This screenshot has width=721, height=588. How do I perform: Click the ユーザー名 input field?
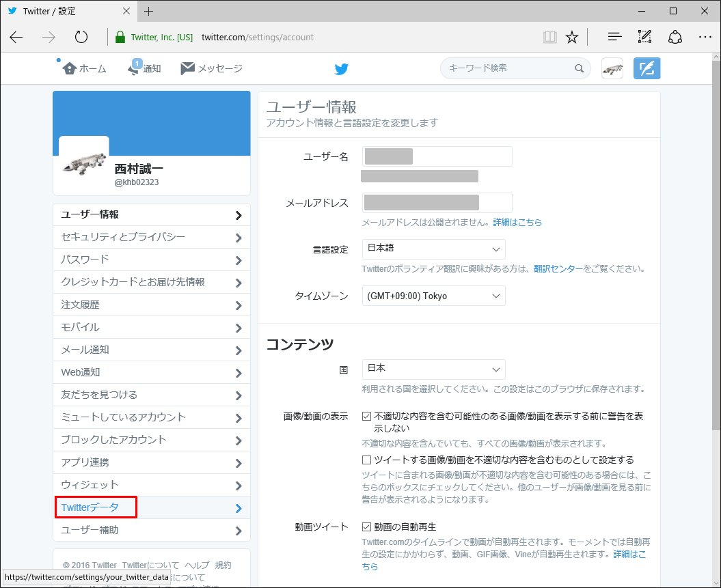[437, 156]
